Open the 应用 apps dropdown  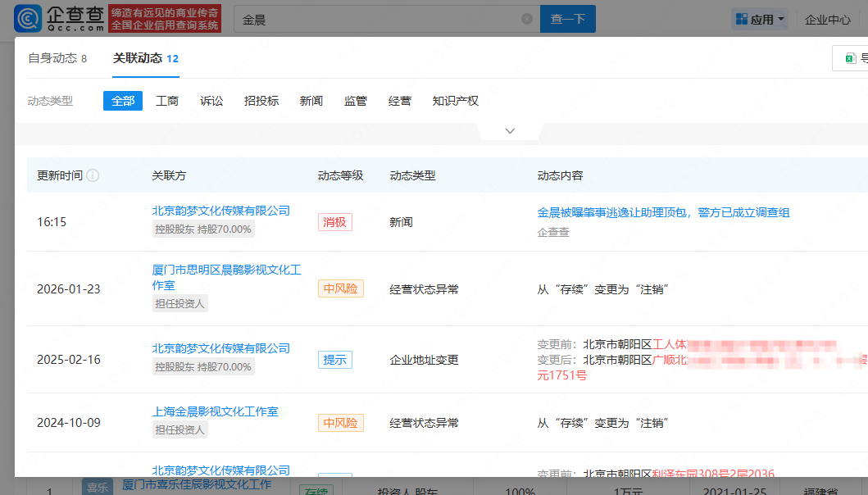(x=760, y=19)
